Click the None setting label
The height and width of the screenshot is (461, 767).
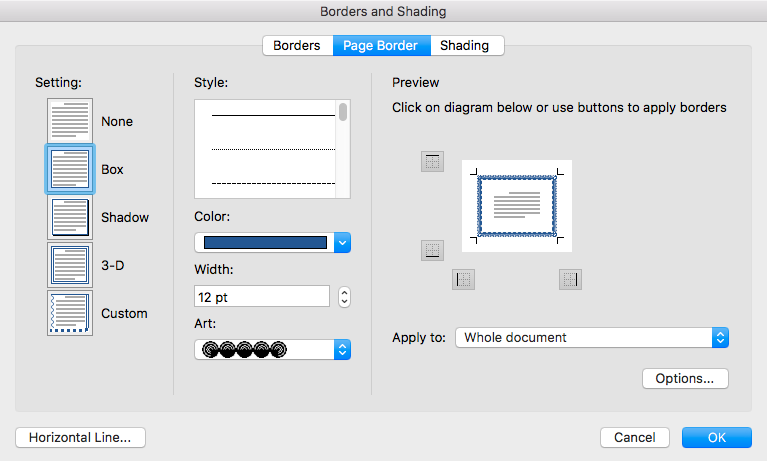[117, 121]
